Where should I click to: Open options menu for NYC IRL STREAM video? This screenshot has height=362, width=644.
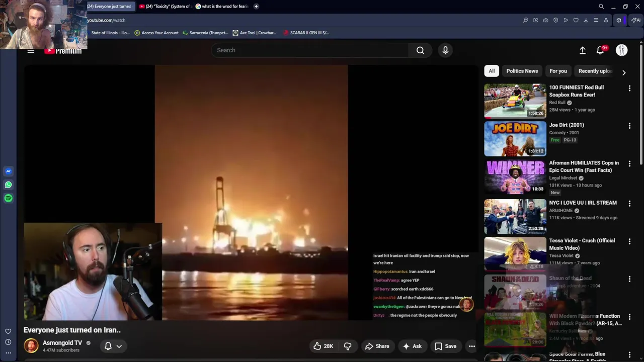[629, 203]
